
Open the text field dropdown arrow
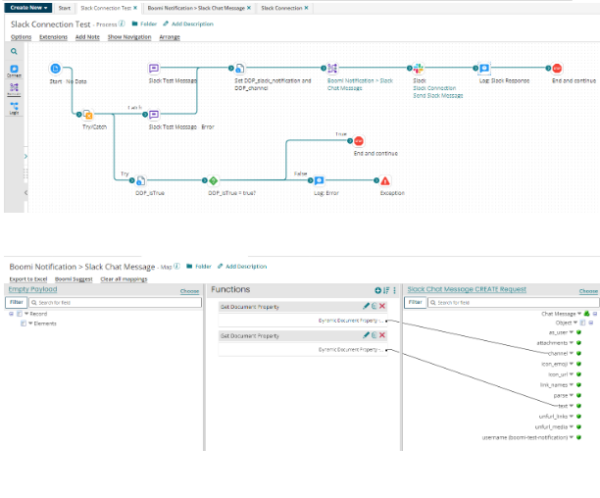571,406
